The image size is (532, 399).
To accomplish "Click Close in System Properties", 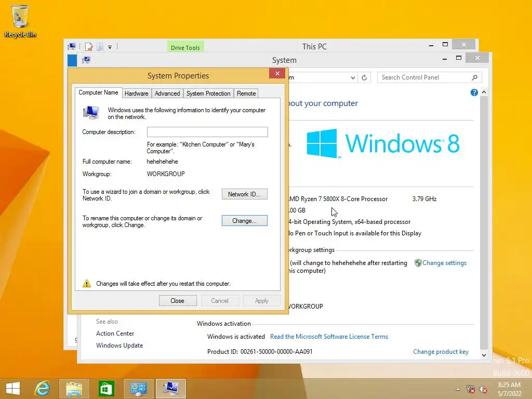I will click(x=178, y=301).
